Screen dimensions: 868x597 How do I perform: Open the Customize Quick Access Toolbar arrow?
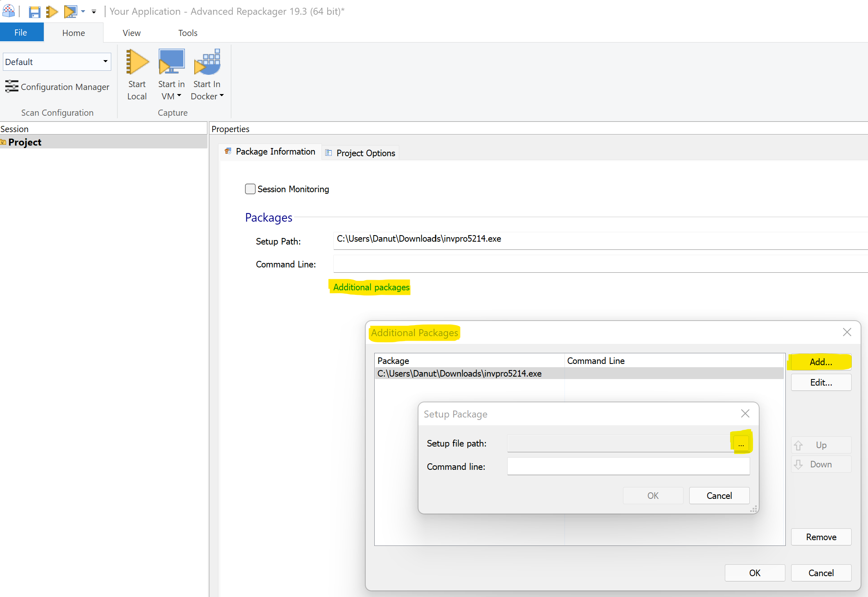(94, 11)
